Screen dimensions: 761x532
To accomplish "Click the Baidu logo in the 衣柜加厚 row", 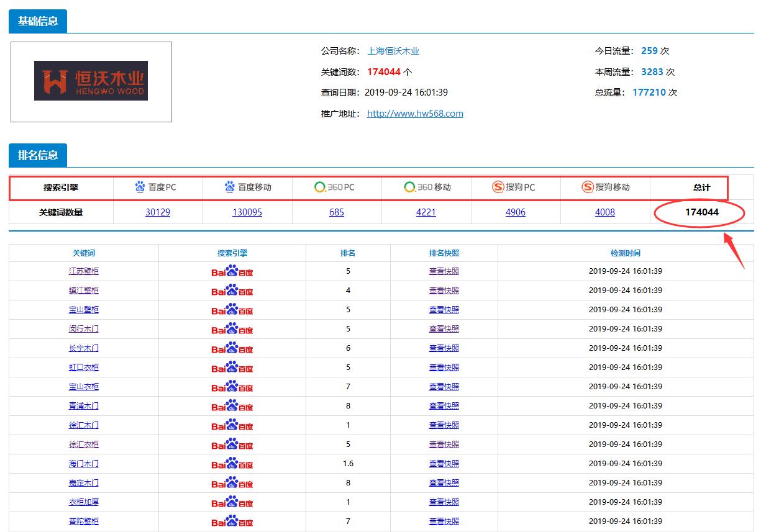I will pos(232,502).
